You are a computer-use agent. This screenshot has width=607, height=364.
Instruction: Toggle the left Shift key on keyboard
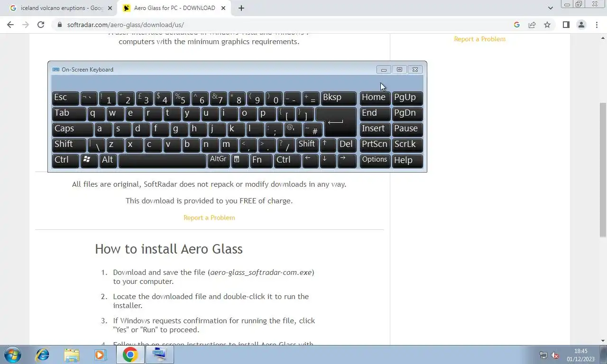(x=69, y=145)
